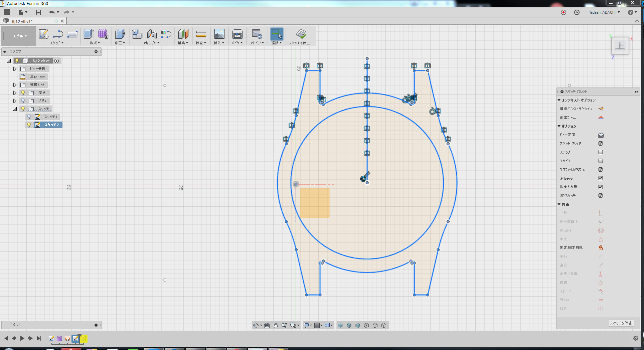Collapse the スケッチ folder tree node
This screenshot has width=644, height=350.
pos(15,109)
